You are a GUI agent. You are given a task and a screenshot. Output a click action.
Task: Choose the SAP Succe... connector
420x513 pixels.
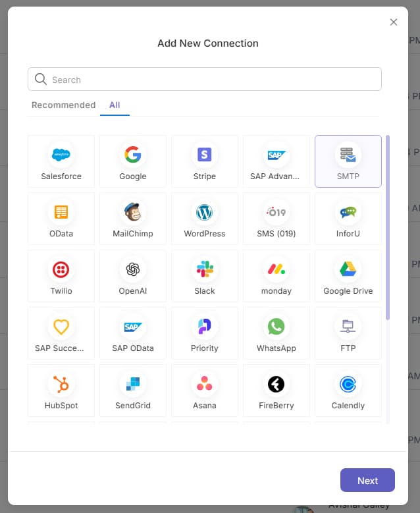point(61,333)
